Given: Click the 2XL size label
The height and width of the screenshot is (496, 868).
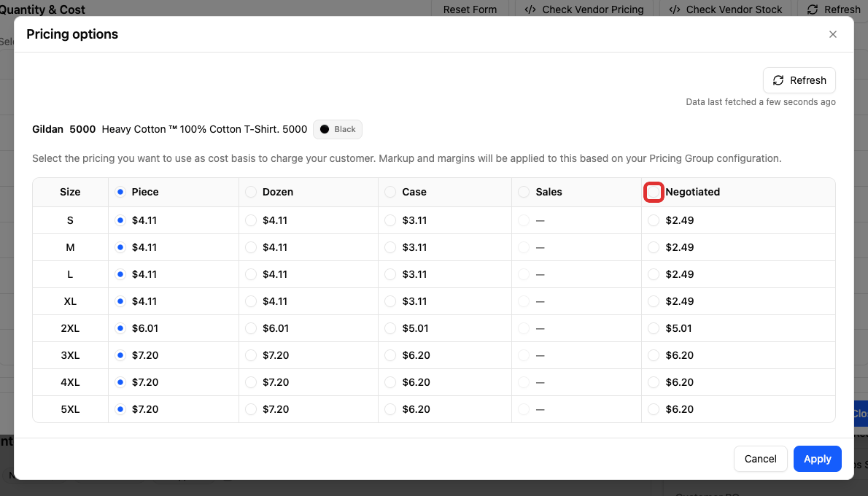Looking at the screenshot, I should 70,328.
